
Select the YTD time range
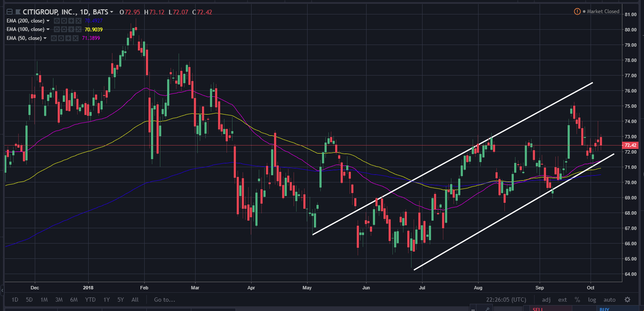(x=90, y=300)
